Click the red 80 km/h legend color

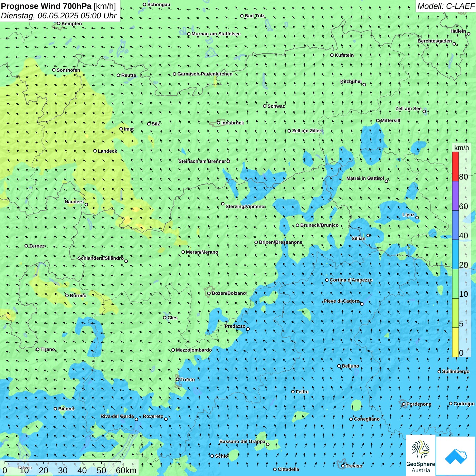455,166
